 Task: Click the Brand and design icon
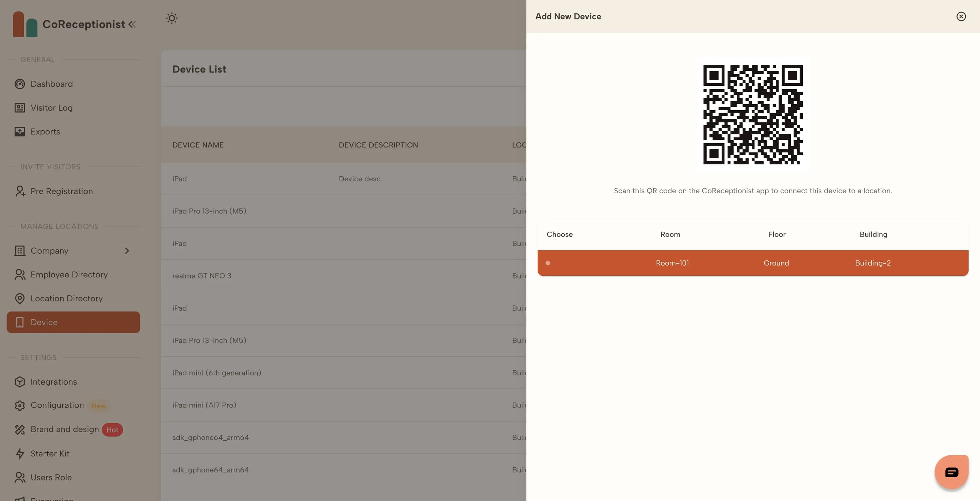click(x=20, y=430)
